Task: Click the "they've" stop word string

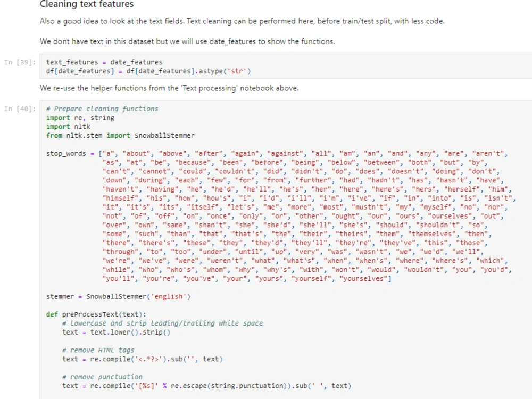Action: [398, 243]
